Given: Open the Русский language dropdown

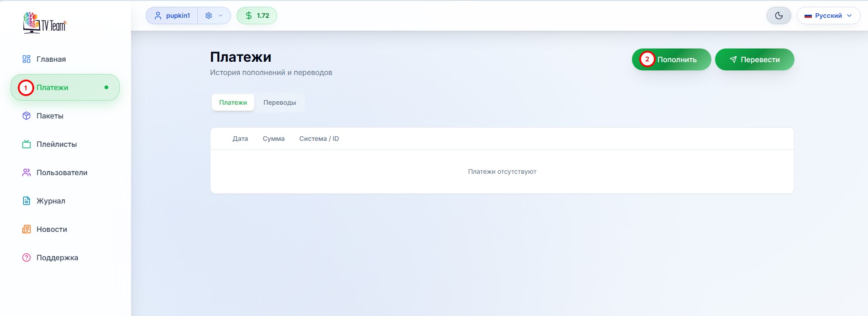Looking at the screenshot, I should pos(828,16).
